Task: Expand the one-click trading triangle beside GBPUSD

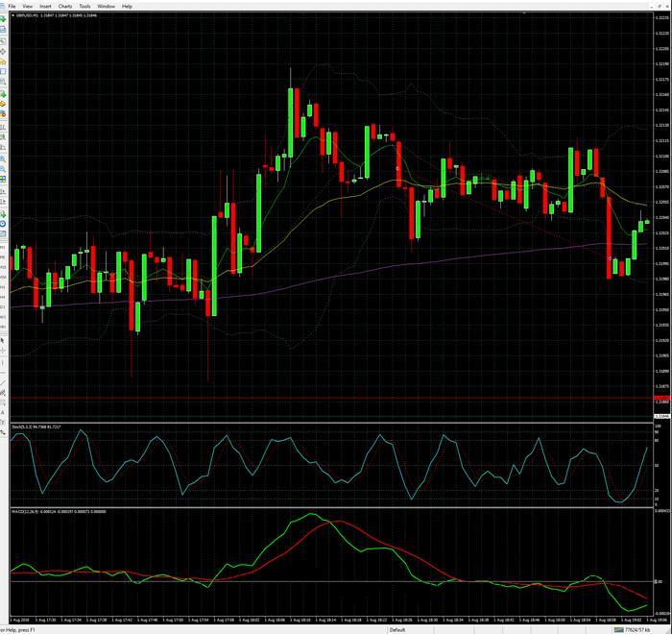Action: click(x=12, y=15)
